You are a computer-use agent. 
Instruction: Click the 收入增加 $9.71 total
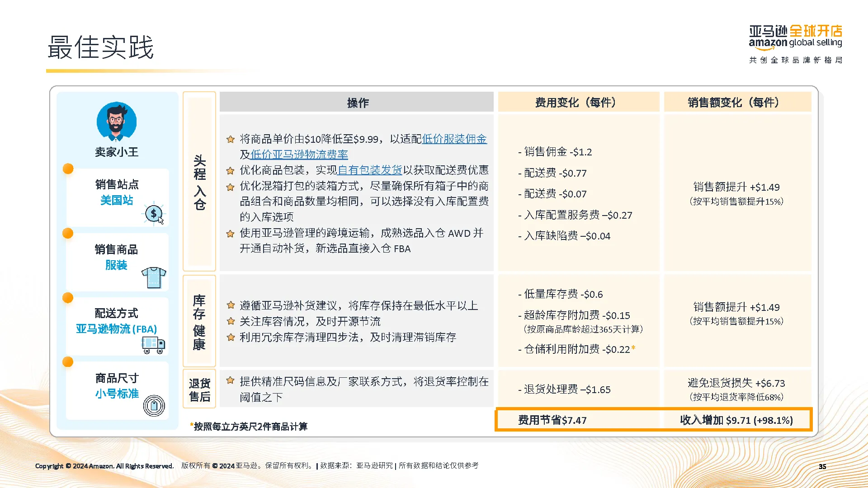click(x=736, y=420)
